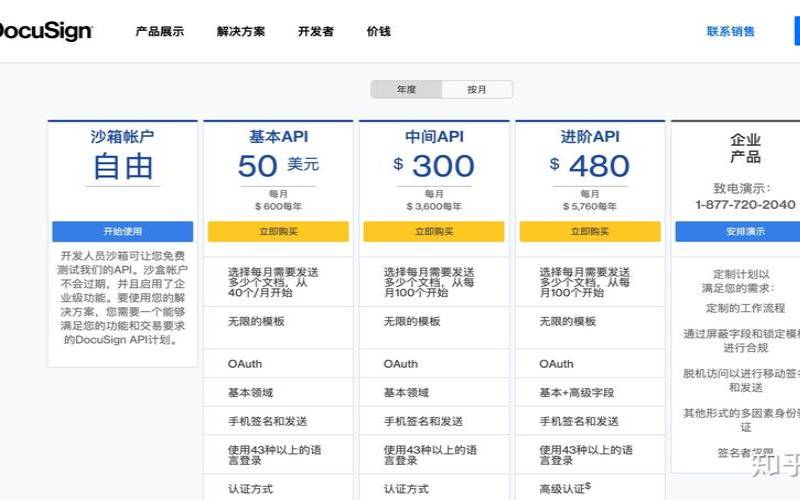This screenshot has height=500, width=800.
Task: Click 认证方式 in 中间API column
Action: pyautogui.click(x=406, y=489)
